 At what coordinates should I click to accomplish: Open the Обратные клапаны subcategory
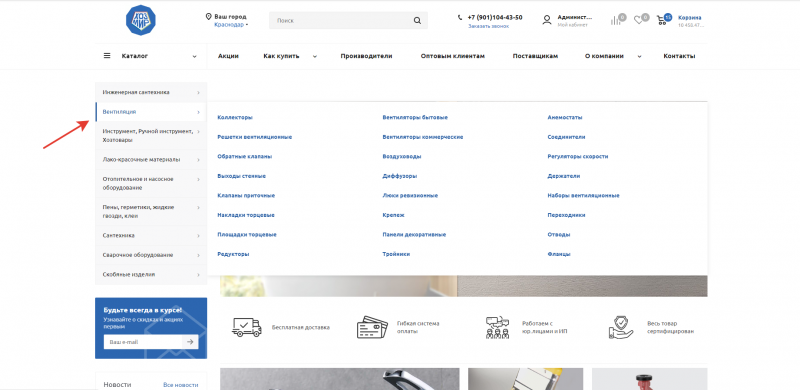(244, 157)
